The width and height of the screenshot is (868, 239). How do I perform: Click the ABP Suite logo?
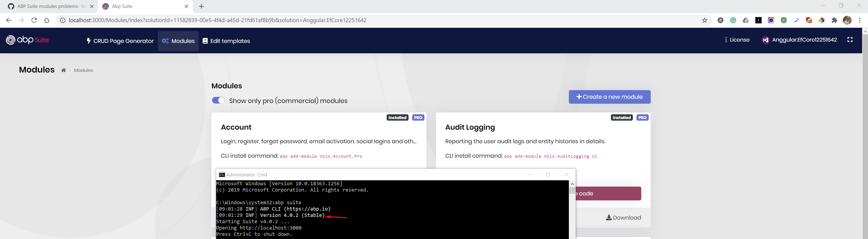pyautogui.click(x=27, y=40)
